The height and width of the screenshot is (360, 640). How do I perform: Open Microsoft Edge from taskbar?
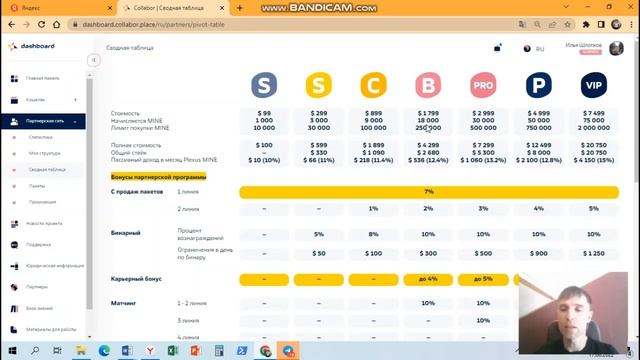click(x=104, y=351)
